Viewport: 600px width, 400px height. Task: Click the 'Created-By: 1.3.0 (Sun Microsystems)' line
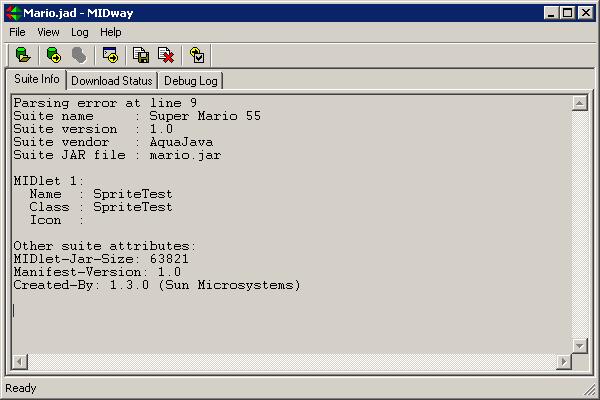[x=157, y=285]
